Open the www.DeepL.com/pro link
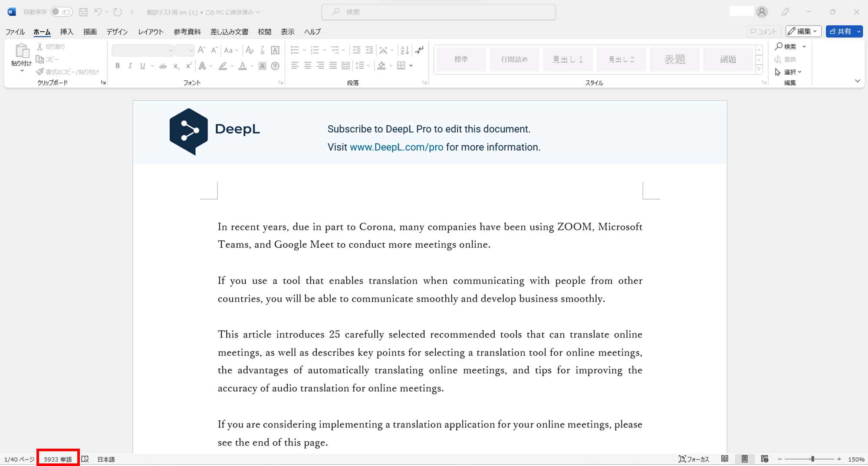868x466 pixels. [x=396, y=147]
